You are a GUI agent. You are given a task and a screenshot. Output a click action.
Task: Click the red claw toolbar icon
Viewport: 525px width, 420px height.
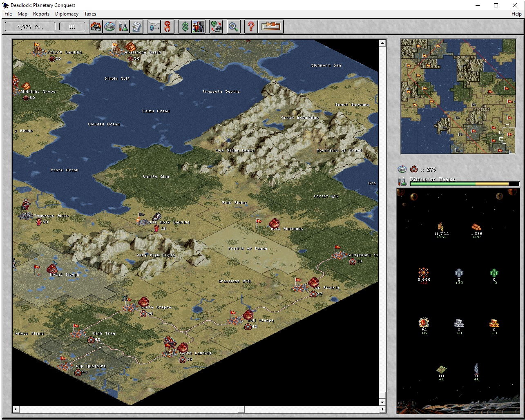(x=168, y=27)
